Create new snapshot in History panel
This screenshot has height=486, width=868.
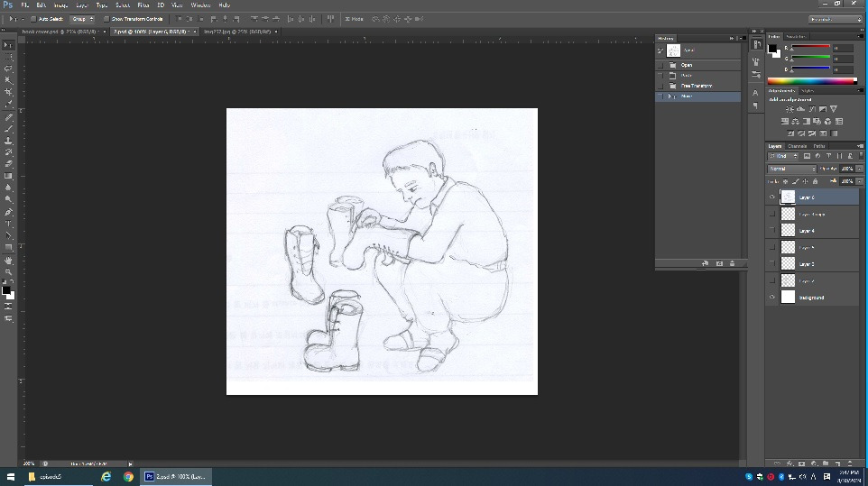(719, 263)
